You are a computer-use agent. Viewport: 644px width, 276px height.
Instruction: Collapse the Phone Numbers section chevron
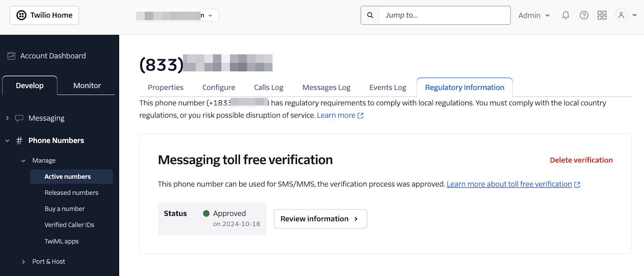click(7, 141)
